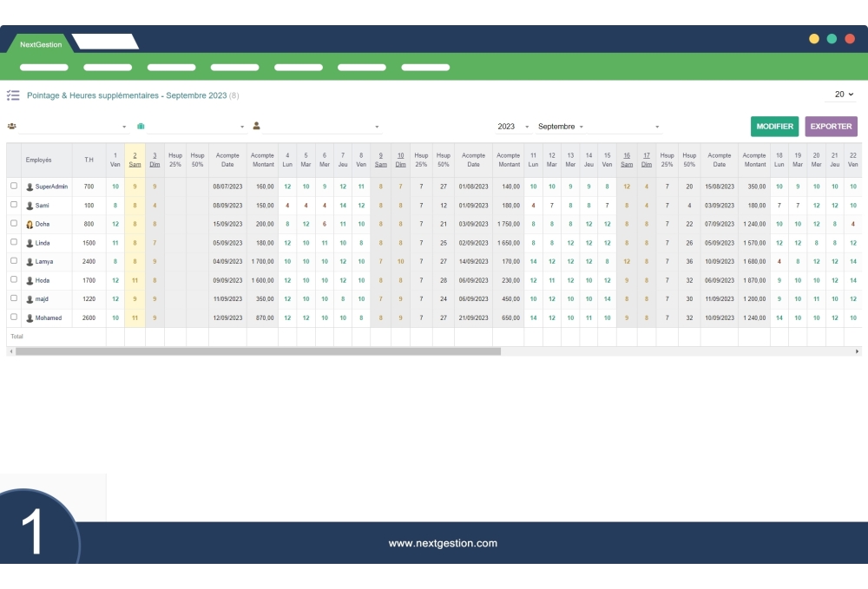Click the table's horizontal scrollbar thumb

pyautogui.click(x=258, y=351)
